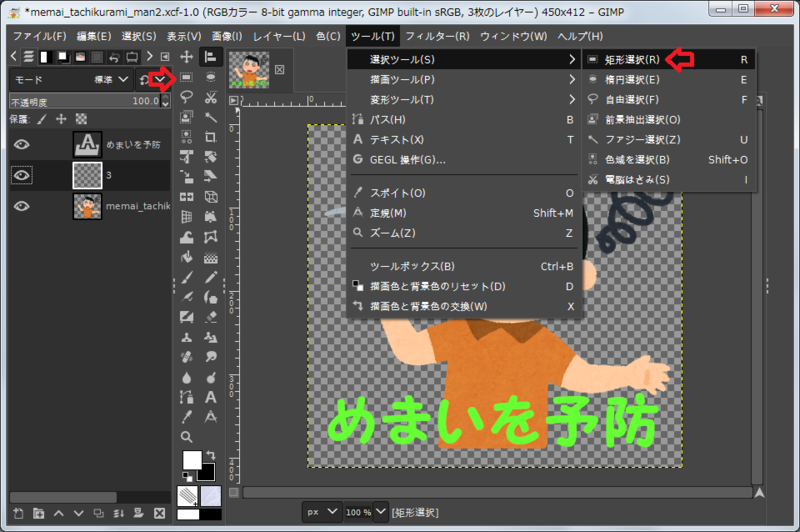
Task: Select the Measure compass tool
Action: [210, 417]
